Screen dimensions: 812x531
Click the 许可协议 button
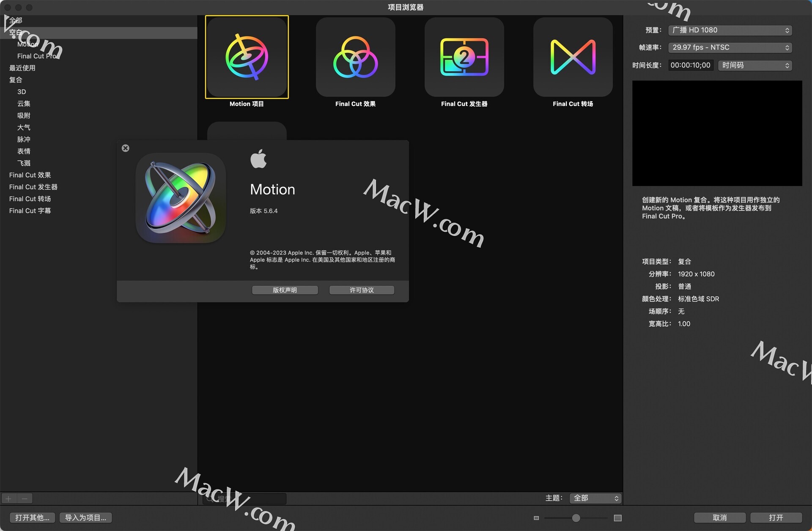tap(362, 290)
